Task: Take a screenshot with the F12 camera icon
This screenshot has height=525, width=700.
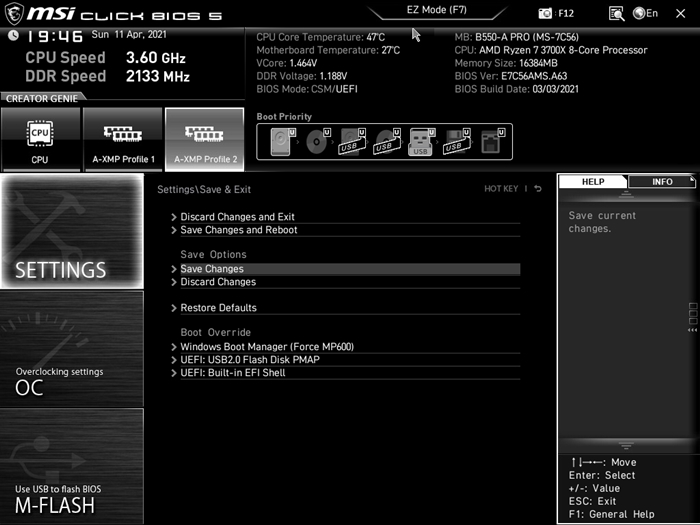Action: click(x=545, y=13)
